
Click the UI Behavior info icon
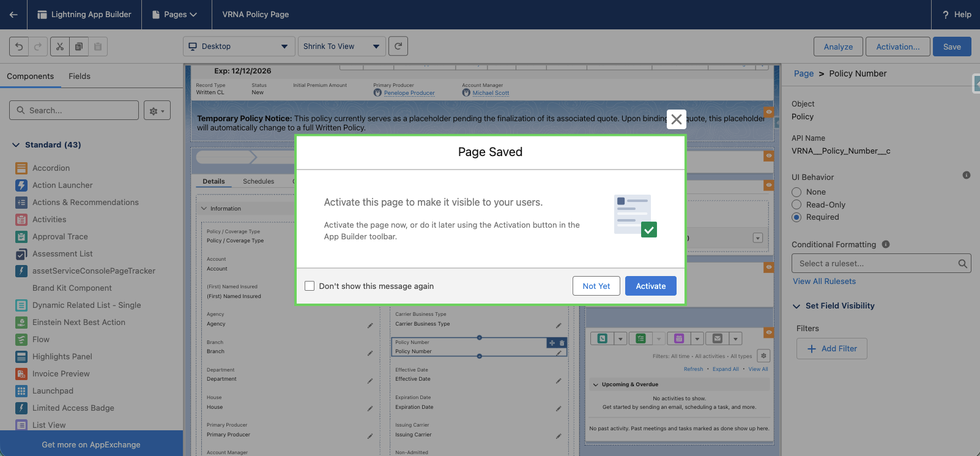click(x=967, y=175)
